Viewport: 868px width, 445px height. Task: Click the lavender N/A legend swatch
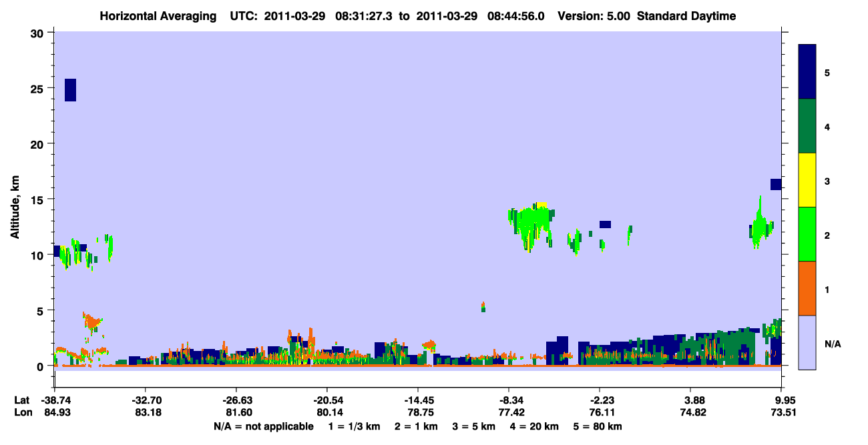click(807, 342)
